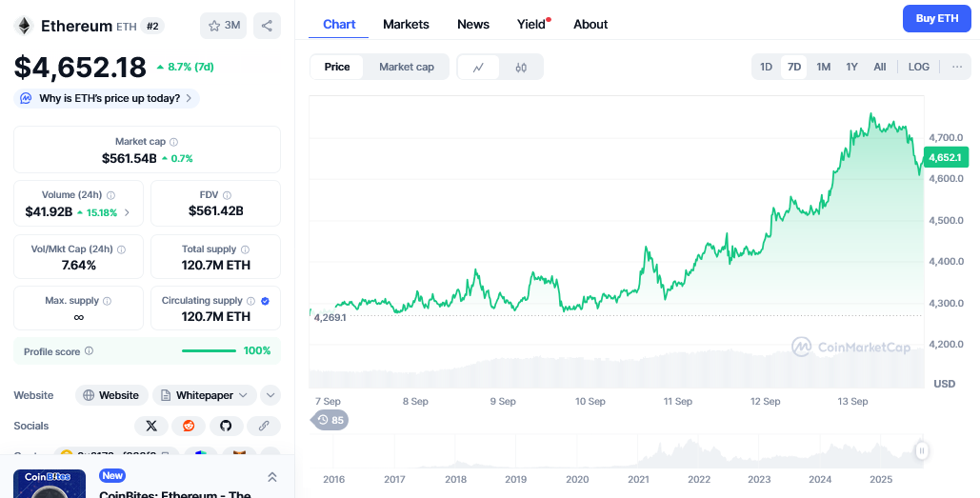Viewport: 980px width, 498px height.
Task: Switch to candlestick chart view
Action: click(521, 67)
